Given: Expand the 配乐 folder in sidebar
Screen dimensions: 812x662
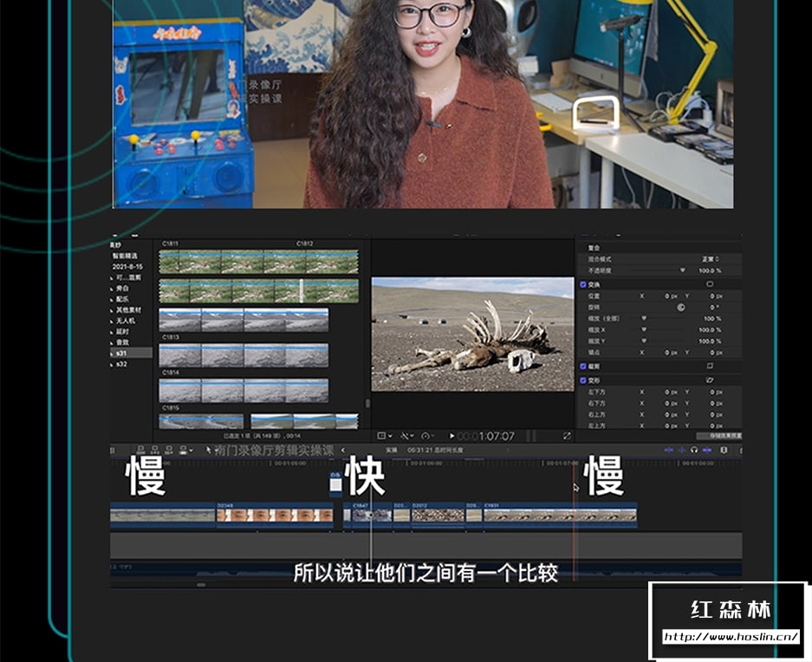Looking at the screenshot, I should click(111, 299).
